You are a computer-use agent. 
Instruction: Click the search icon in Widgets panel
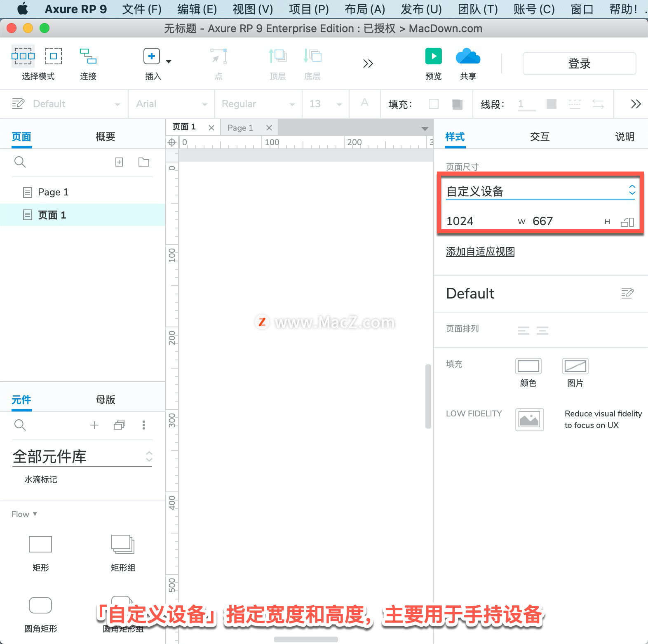[x=20, y=425]
